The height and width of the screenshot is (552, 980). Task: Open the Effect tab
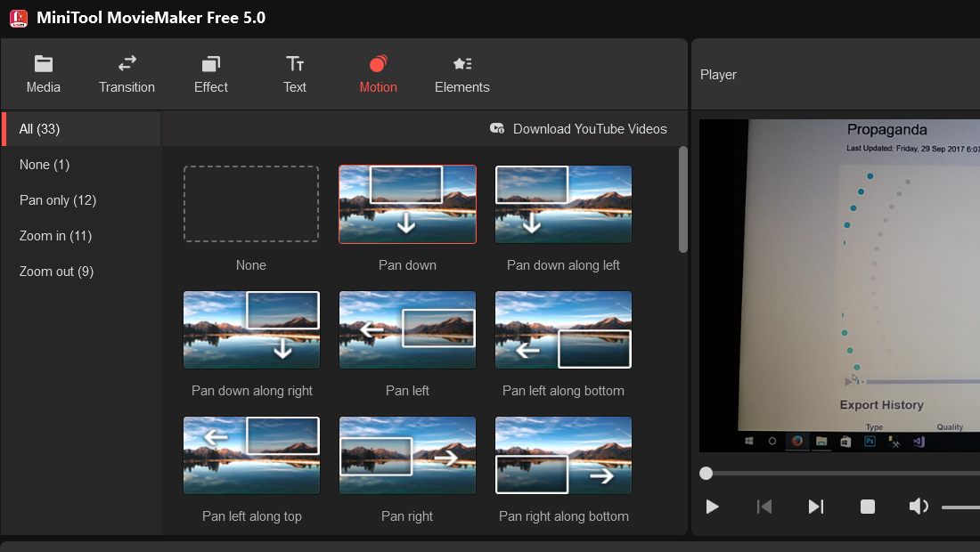pos(210,74)
